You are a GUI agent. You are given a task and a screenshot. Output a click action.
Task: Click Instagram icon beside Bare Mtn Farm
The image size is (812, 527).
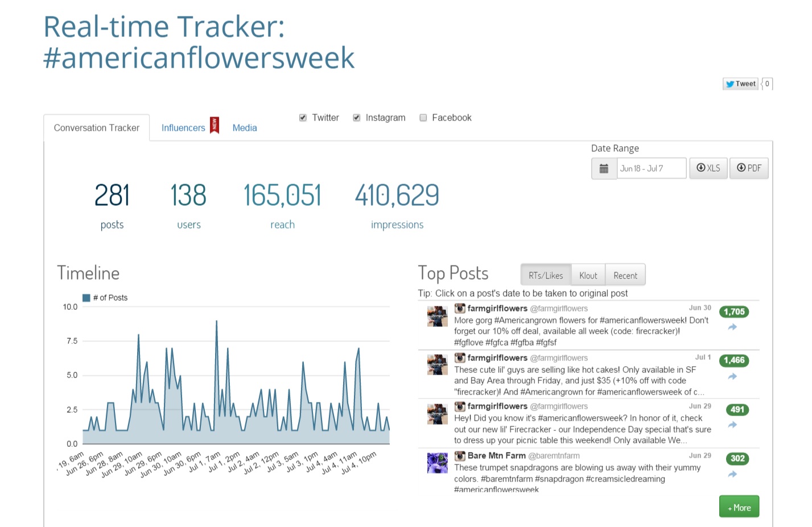[x=460, y=456]
